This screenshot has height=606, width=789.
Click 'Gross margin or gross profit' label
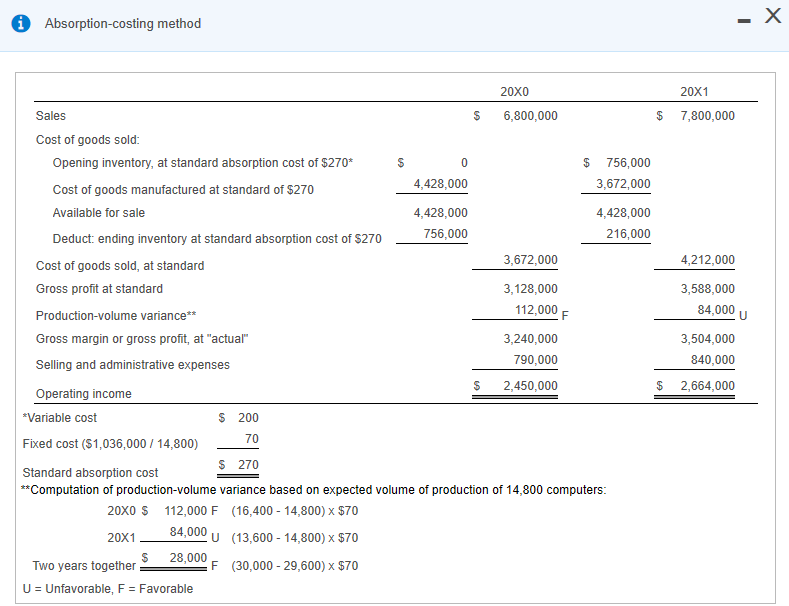coord(142,339)
